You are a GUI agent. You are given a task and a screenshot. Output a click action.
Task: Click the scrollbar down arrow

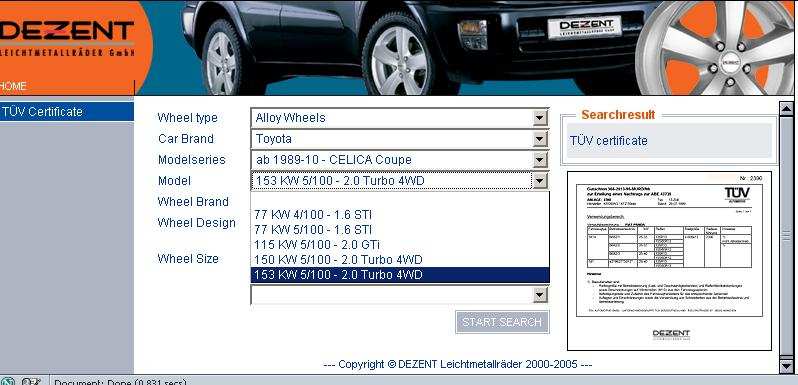[x=786, y=366]
